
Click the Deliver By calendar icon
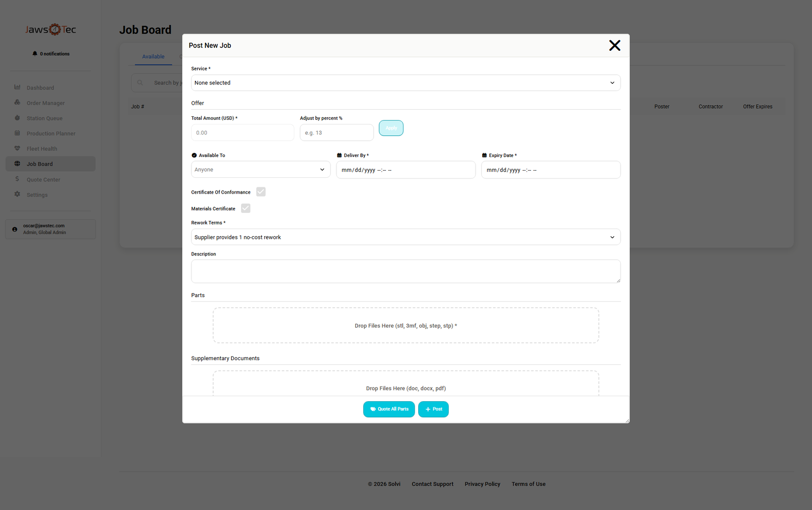340,155
